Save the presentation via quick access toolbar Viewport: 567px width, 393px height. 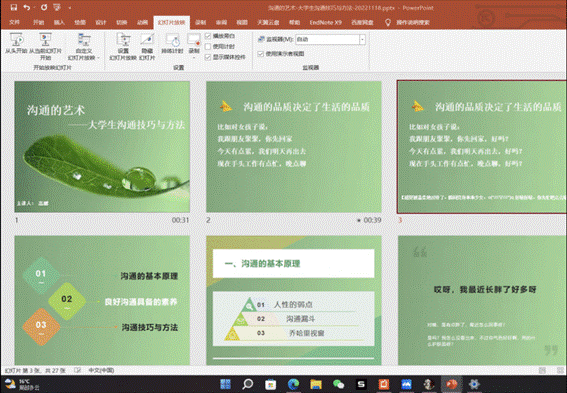[14, 7]
